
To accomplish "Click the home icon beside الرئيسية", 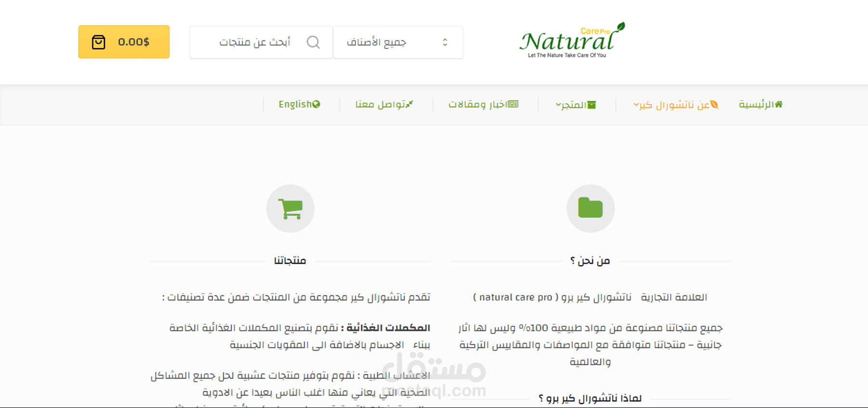I will [779, 104].
